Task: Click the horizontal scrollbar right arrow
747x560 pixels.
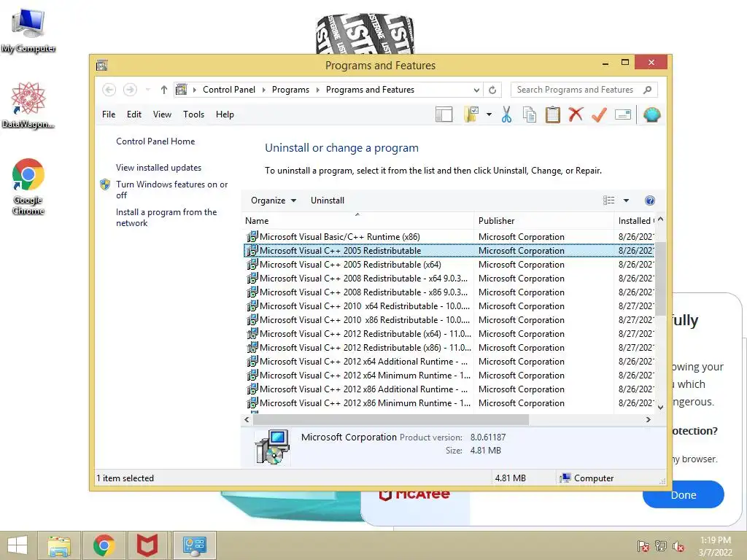Action: tap(648, 419)
